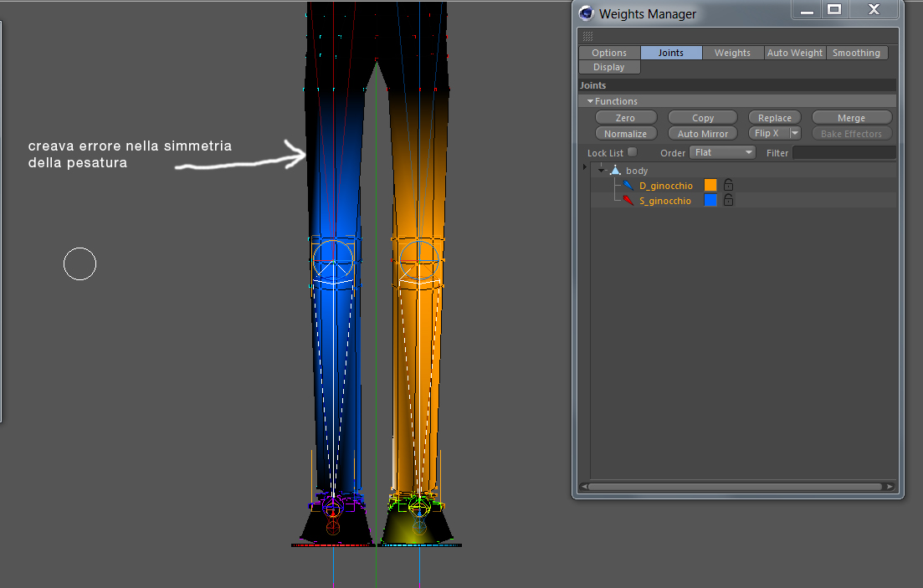Open the Auto Weight tab
This screenshot has width=923, height=588.
[794, 53]
